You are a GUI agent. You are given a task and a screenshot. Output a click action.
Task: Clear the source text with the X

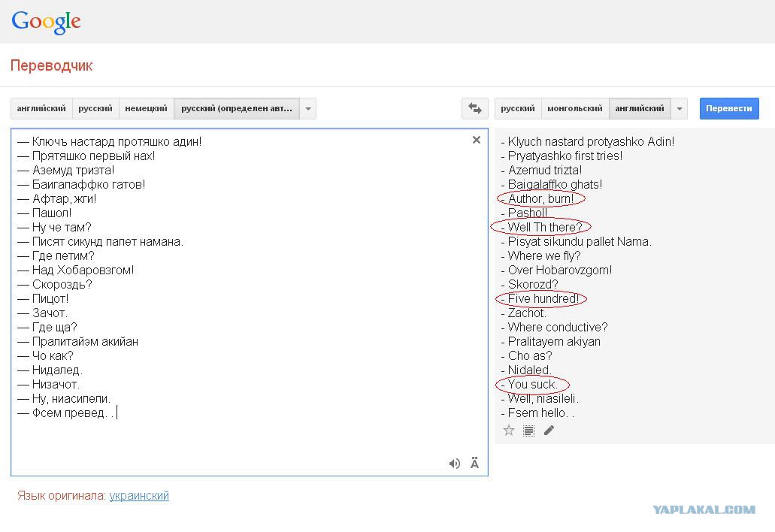[x=477, y=140]
